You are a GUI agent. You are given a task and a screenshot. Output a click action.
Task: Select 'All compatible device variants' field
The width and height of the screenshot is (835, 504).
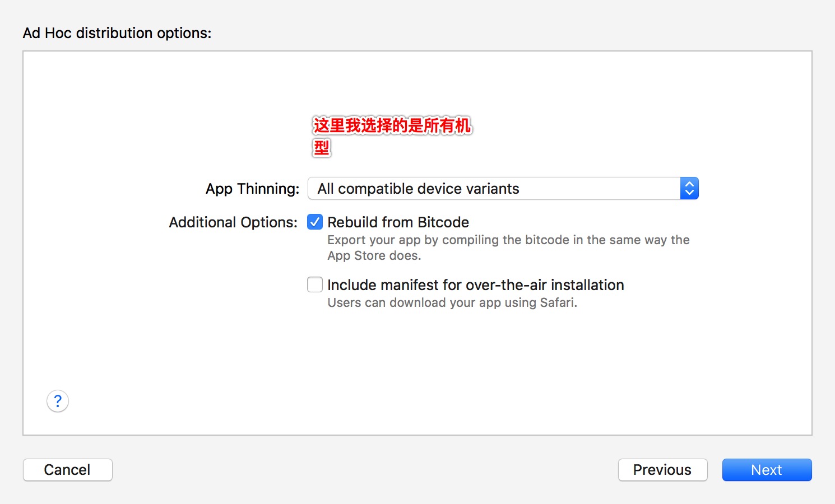503,188
